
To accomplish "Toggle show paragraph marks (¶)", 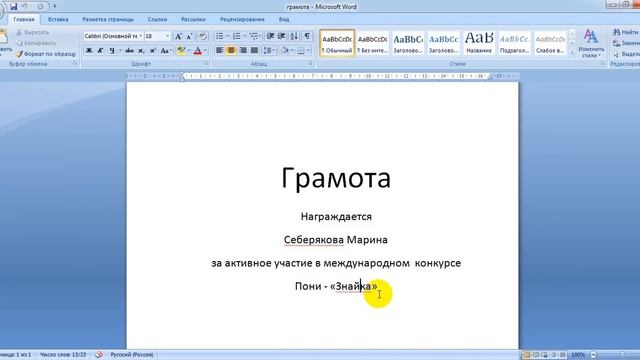I will [x=307, y=37].
